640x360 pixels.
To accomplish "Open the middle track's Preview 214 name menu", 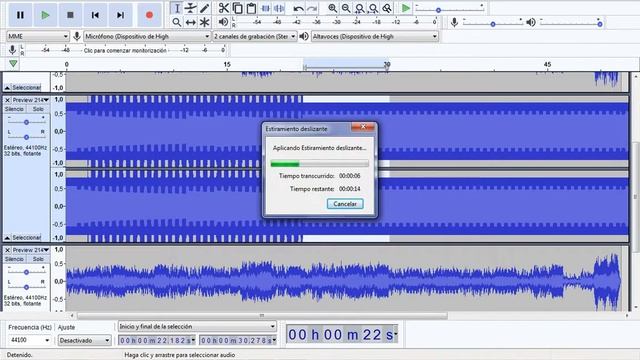I will (31, 100).
